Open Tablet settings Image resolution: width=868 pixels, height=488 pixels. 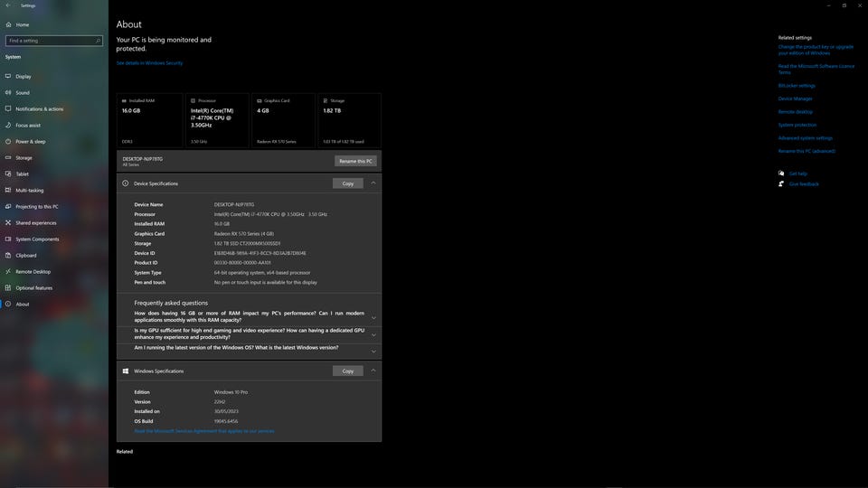[x=22, y=174]
